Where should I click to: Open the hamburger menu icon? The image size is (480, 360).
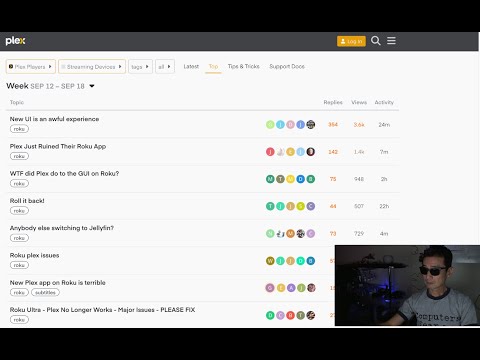pyautogui.click(x=391, y=41)
